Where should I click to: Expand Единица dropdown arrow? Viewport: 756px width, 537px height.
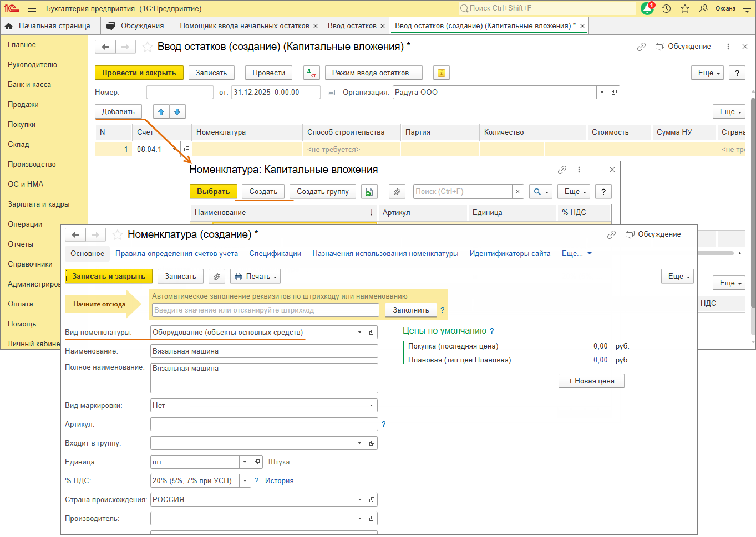coord(245,462)
